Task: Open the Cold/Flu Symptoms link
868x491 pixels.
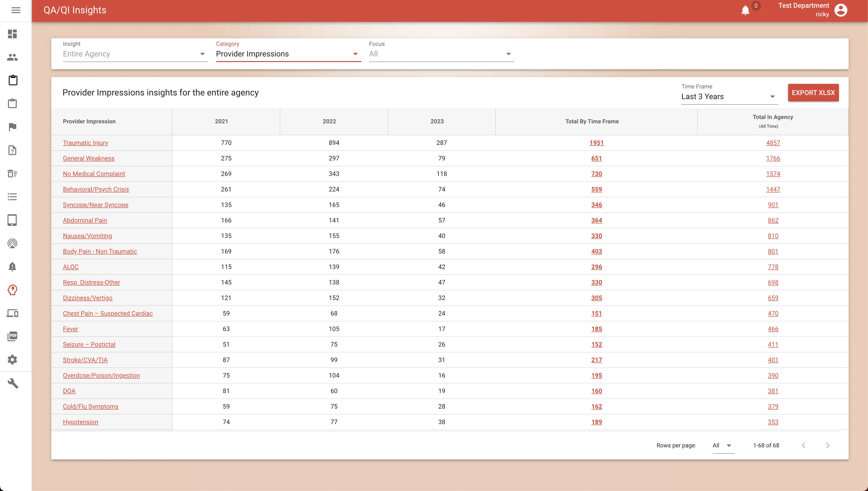Action: coord(91,406)
